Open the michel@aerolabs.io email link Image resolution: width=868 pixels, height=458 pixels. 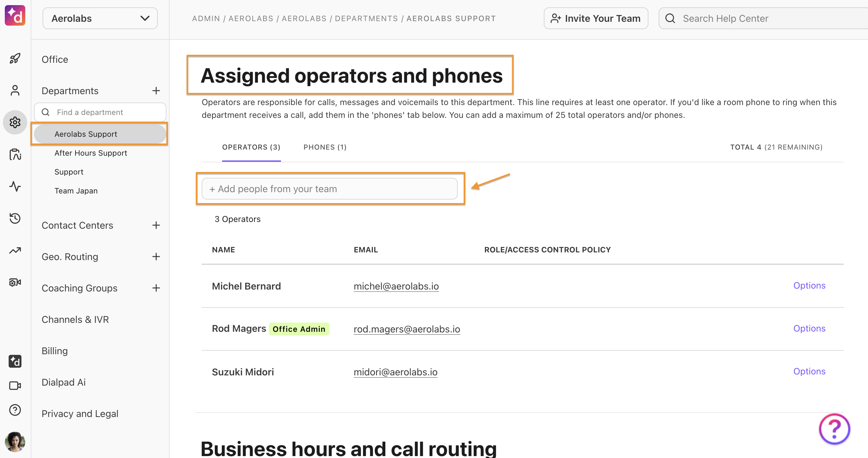pyautogui.click(x=396, y=286)
